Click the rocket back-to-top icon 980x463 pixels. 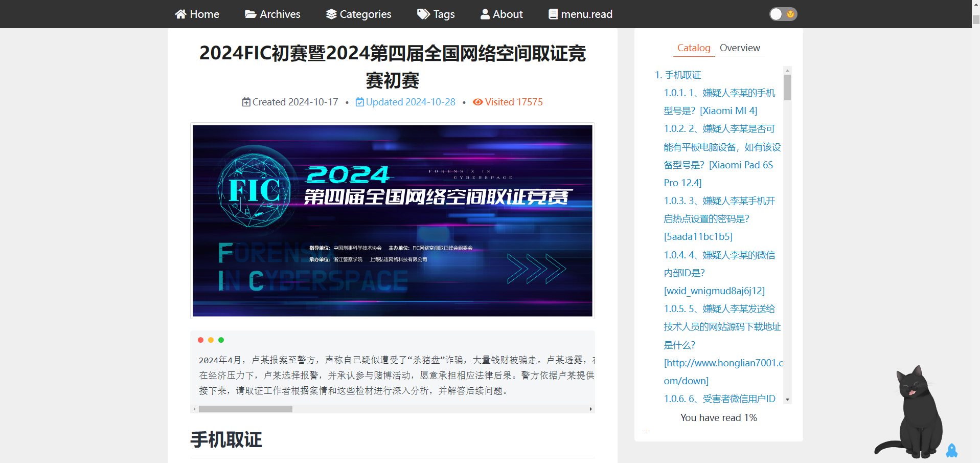point(951,451)
